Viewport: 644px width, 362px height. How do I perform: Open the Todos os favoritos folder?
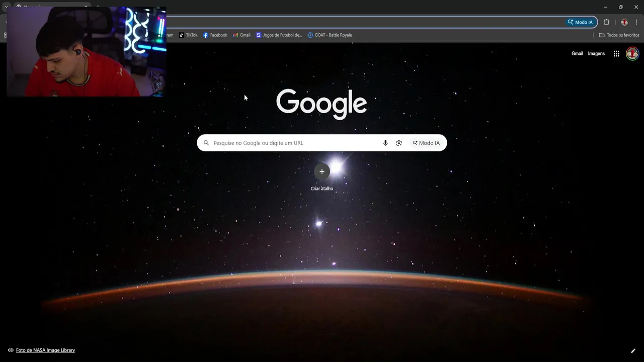pos(619,35)
